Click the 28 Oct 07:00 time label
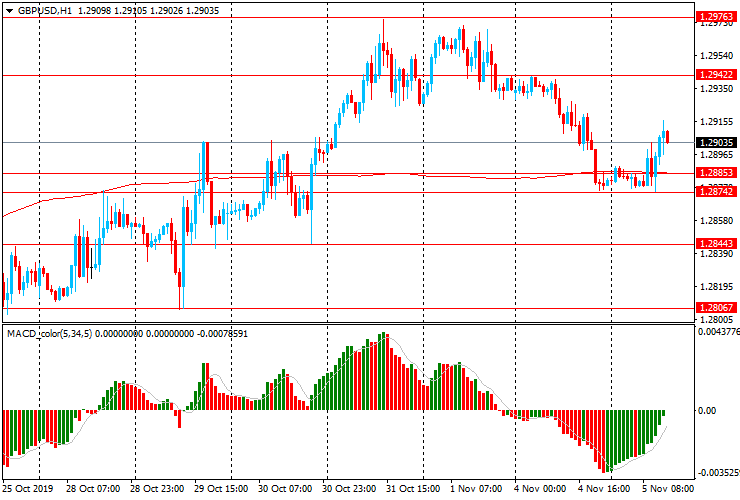 (94, 490)
